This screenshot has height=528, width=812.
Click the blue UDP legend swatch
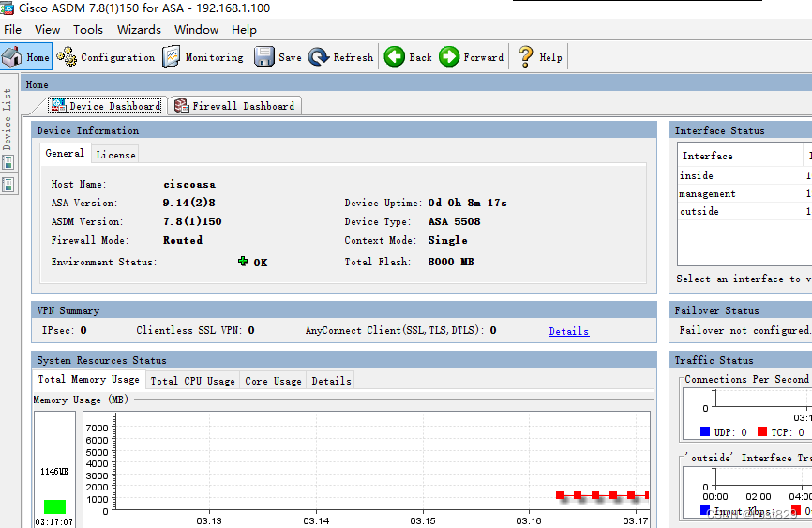coord(705,431)
